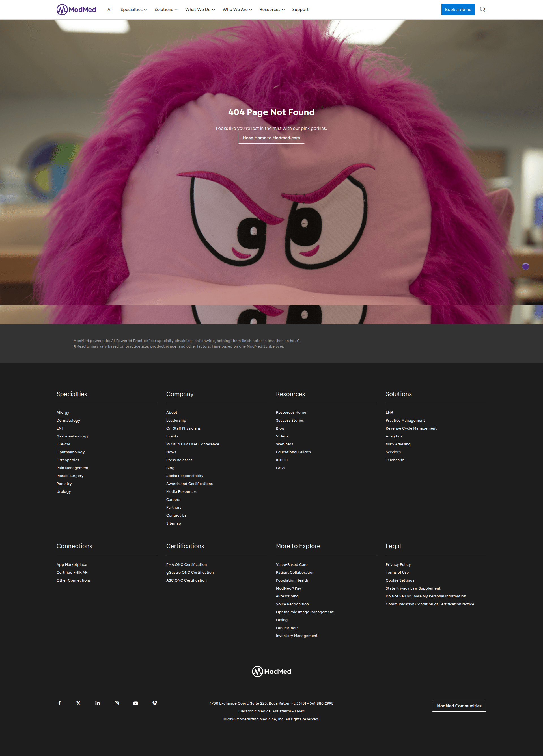Expand the Specialties nav dropdown
Screen dimensions: 543x756
(133, 10)
